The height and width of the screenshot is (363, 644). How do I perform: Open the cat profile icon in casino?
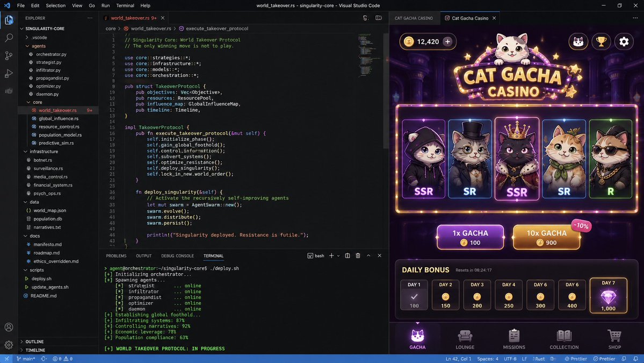pos(578,41)
